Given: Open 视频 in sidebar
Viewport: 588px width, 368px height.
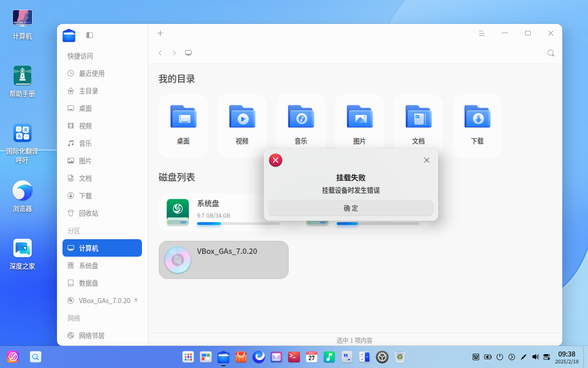Looking at the screenshot, I should (102, 126).
